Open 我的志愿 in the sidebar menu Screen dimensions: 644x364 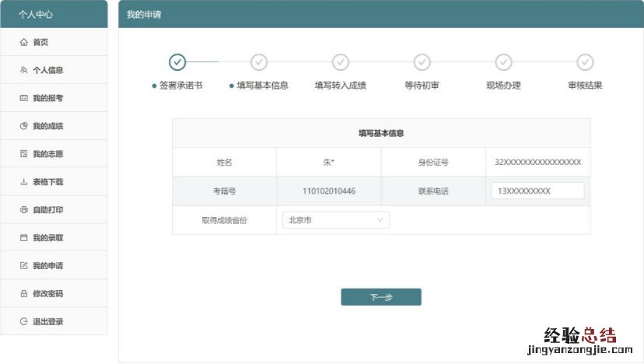47,154
